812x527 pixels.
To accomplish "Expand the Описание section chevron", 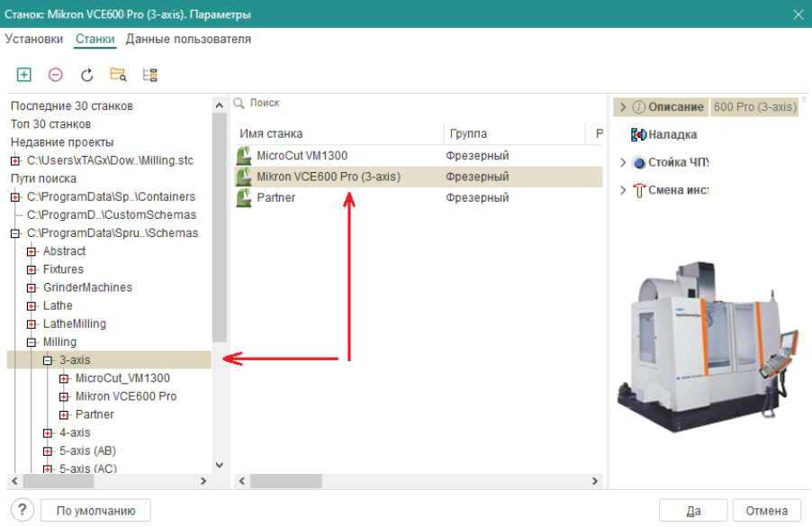I will click(622, 107).
